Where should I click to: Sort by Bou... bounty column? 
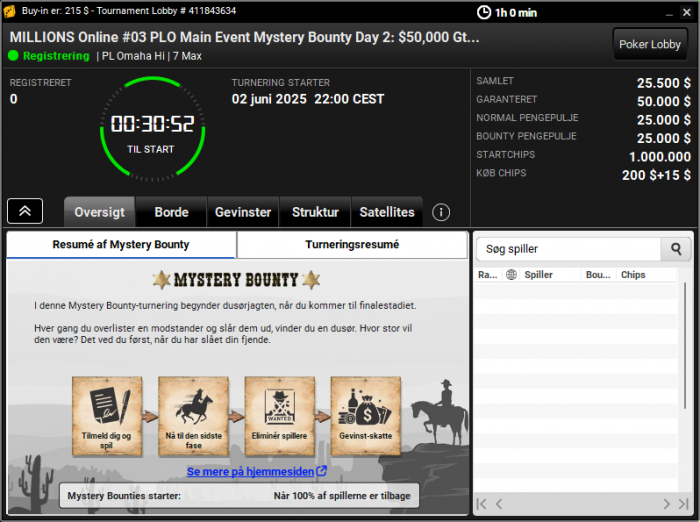(x=598, y=275)
